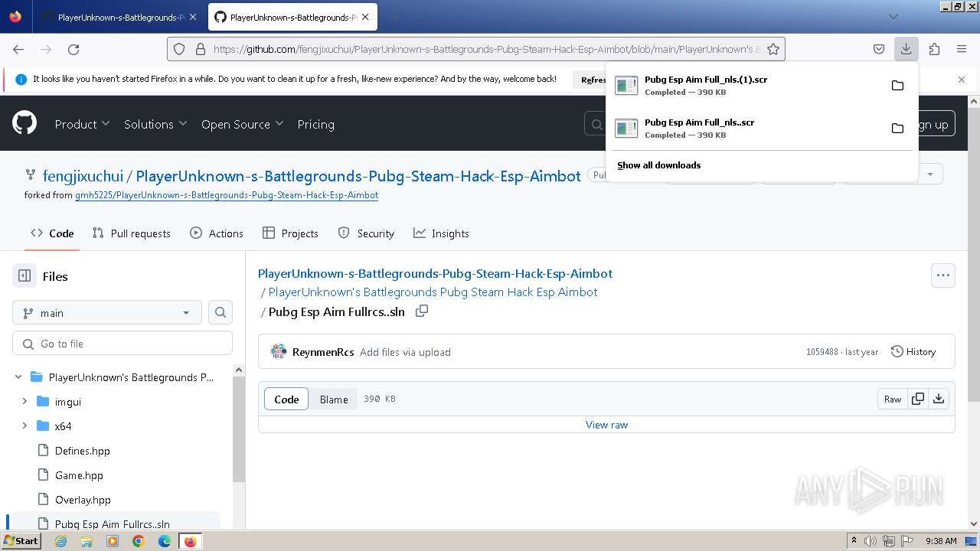Close the active GitHub tab

[x=364, y=17]
